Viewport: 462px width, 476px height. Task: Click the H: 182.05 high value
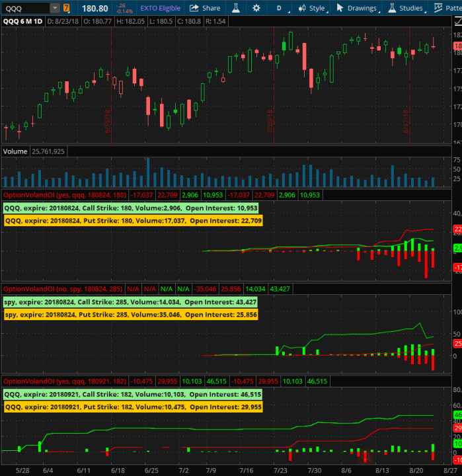(130, 22)
